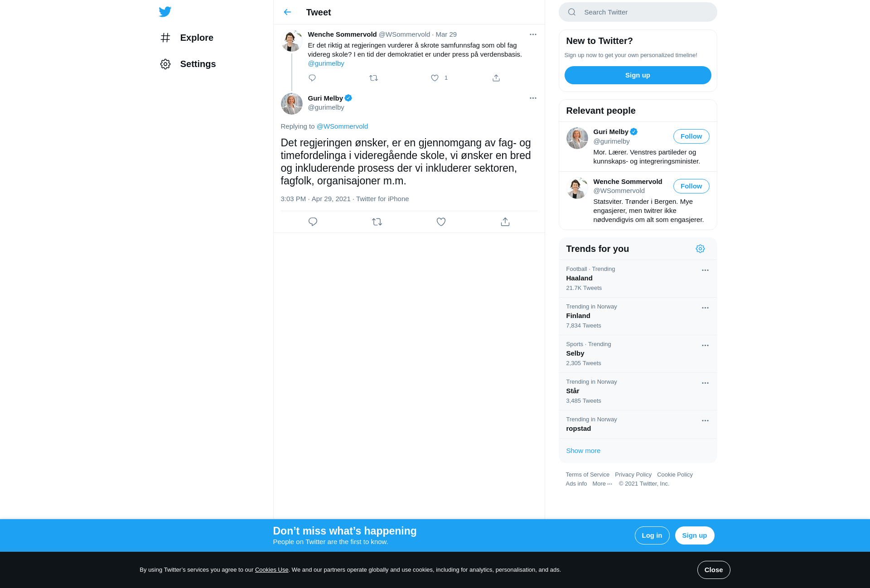Follow Guri Melby
Viewport: 870px width, 588px height.
pyautogui.click(x=691, y=136)
